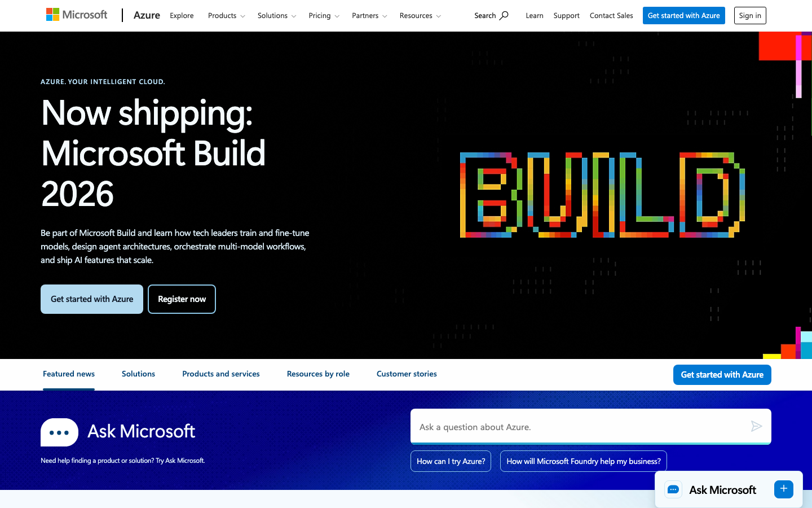Image resolution: width=812 pixels, height=508 pixels.
Task: Choose 'How can I try Azure?' suggestion
Action: tap(451, 461)
